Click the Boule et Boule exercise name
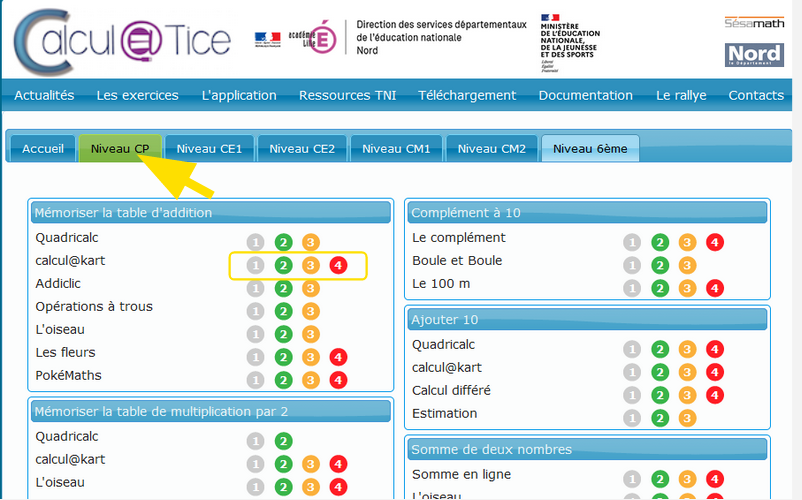This screenshot has width=802, height=500. pyautogui.click(x=457, y=260)
